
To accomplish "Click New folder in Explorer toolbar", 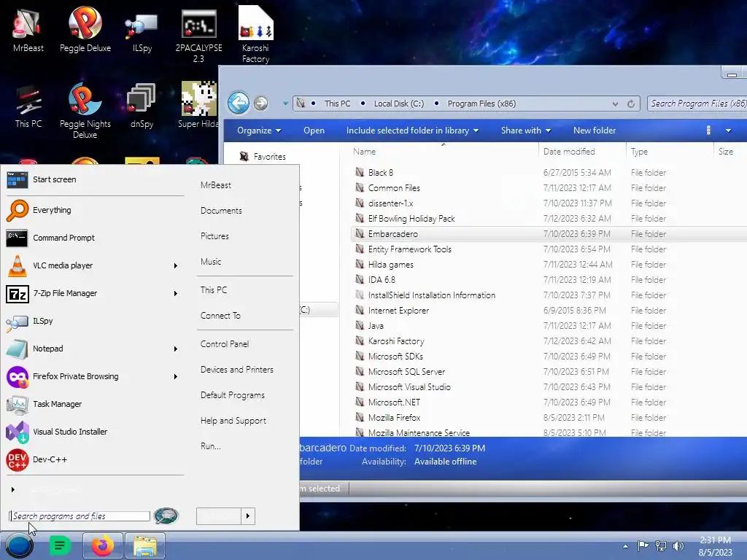I will pos(594,131).
